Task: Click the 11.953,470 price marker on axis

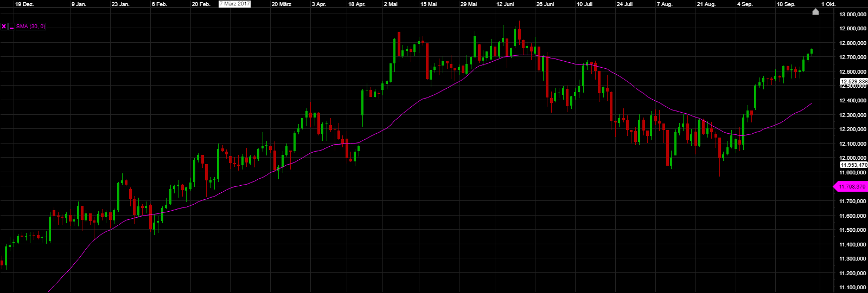Action: click(853, 165)
